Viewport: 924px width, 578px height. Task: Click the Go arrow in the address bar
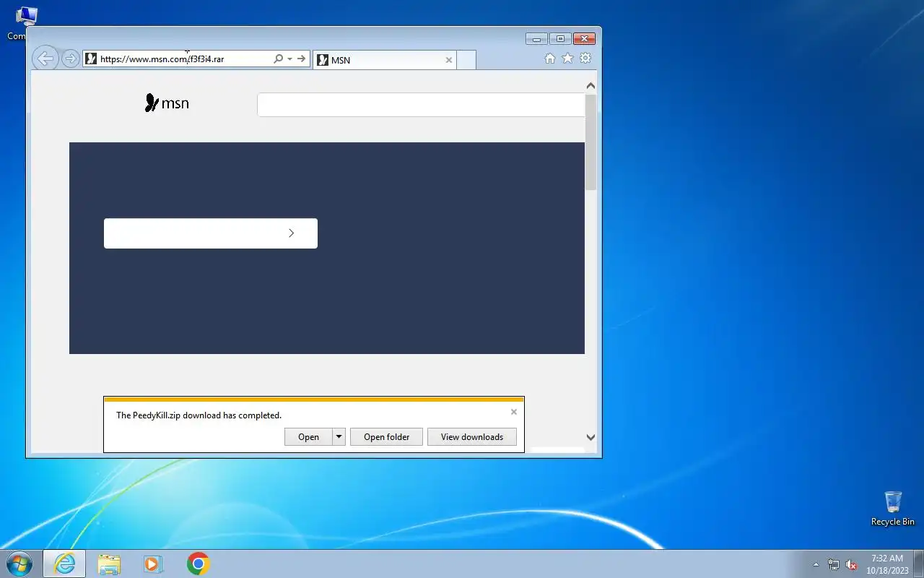click(302, 59)
